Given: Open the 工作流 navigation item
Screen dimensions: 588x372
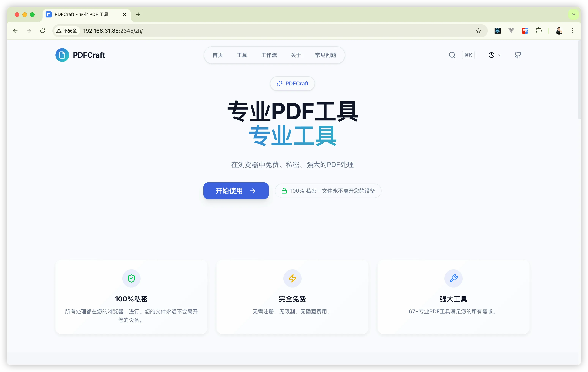Looking at the screenshot, I should point(269,55).
